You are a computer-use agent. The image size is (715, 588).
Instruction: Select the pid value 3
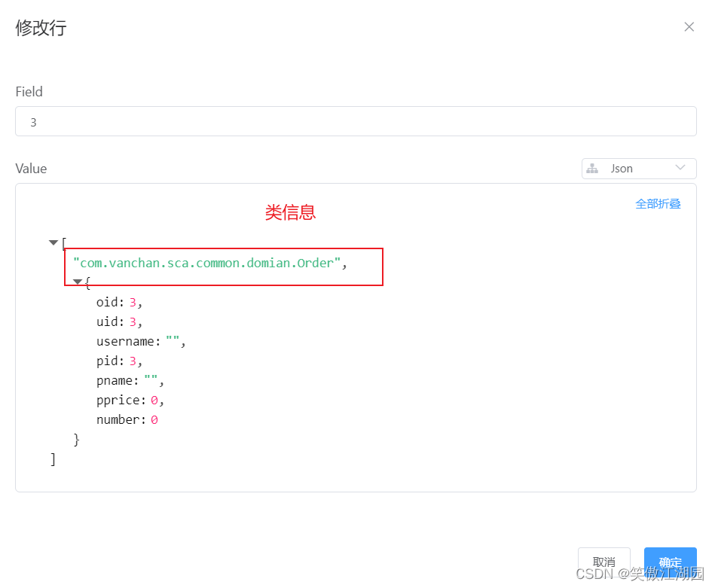pyautogui.click(x=133, y=361)
